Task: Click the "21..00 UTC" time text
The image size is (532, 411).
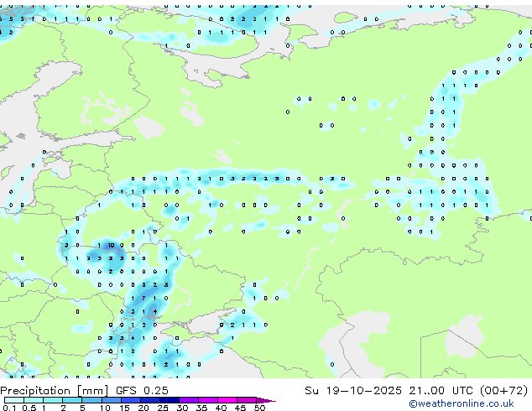Action: tap(441, 390)
